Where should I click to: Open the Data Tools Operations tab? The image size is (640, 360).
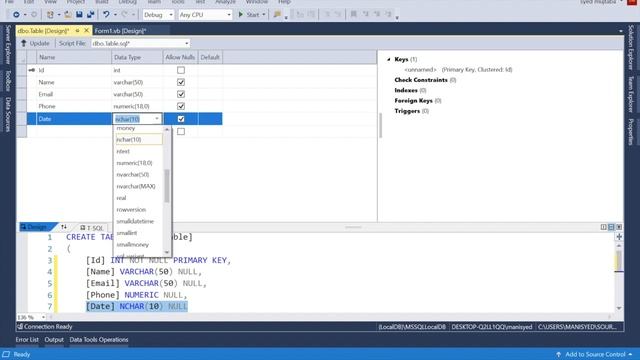click(99, 340)
